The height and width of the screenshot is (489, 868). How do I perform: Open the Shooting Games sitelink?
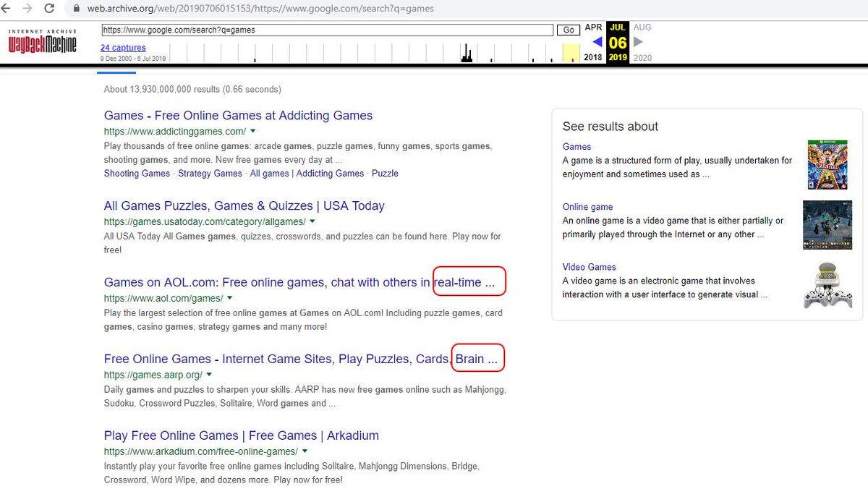tap(137, 174)
